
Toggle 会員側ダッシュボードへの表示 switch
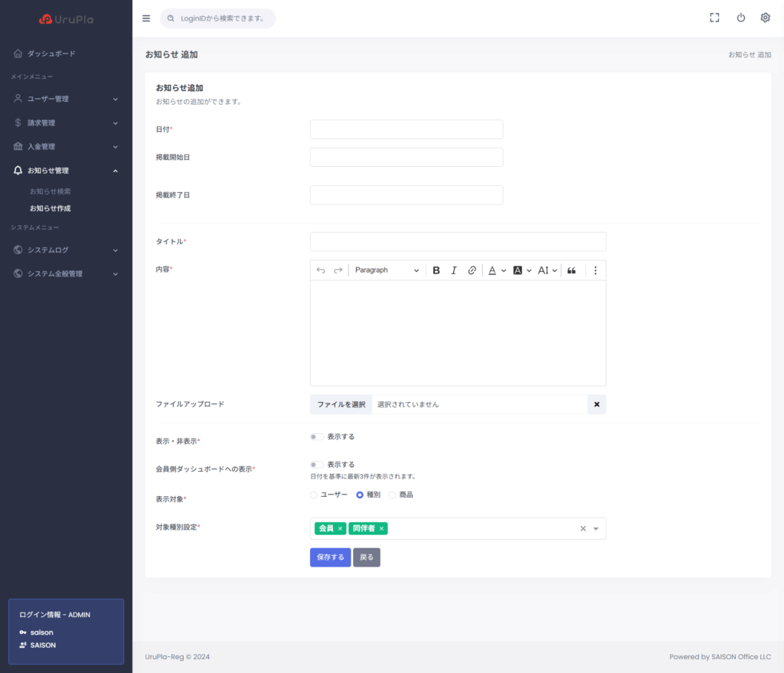tap(316, 465)
